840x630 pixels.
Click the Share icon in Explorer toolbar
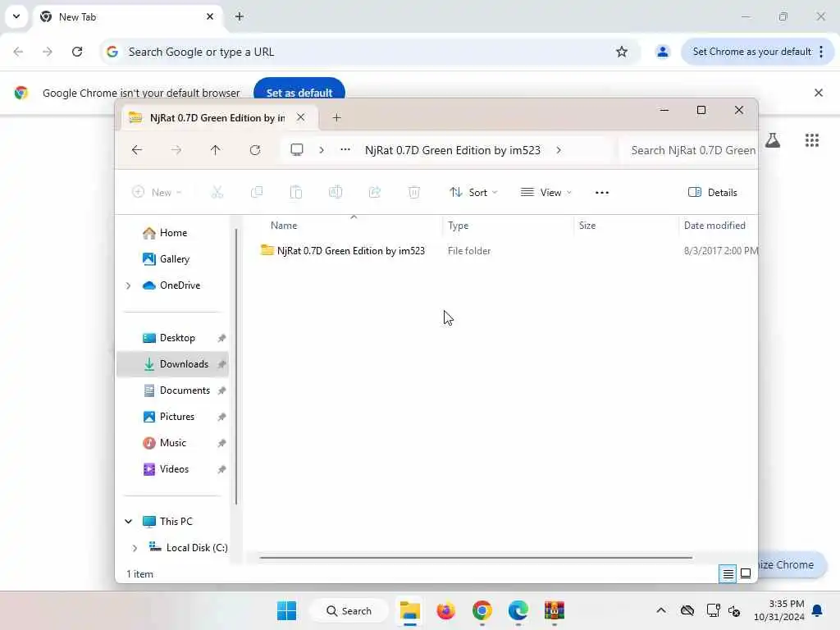374,192
